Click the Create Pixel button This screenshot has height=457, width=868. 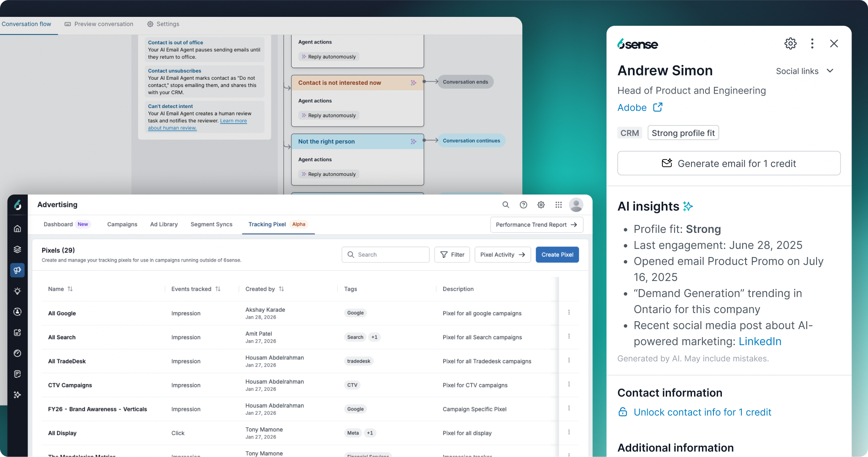click(557, 255)
